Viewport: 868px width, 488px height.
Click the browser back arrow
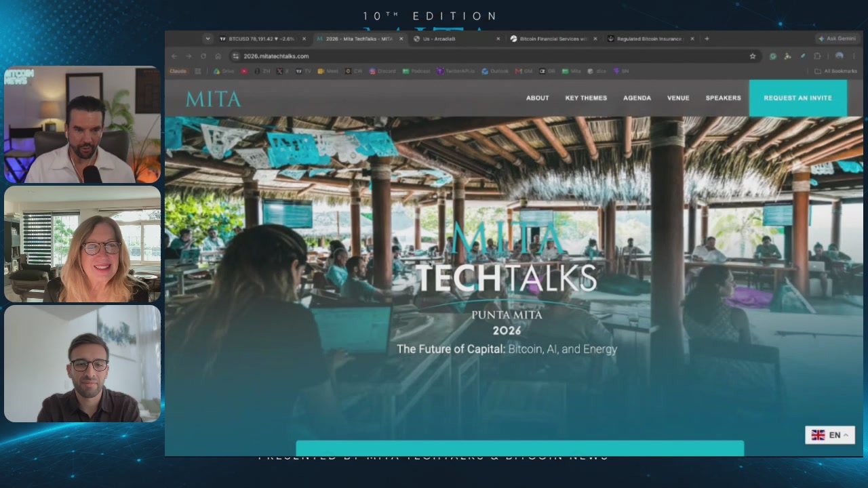174,56
